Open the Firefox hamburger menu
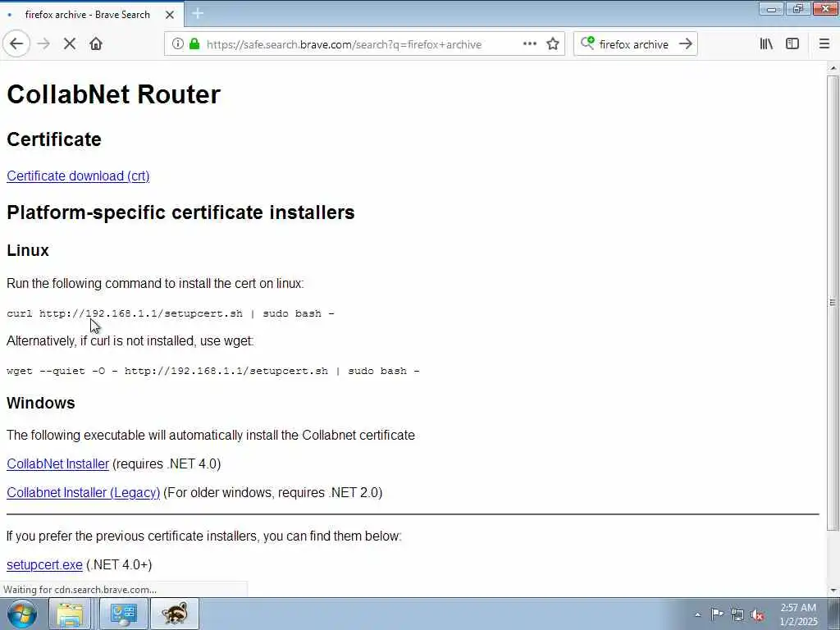The height and width of the screenshot is (630, 840). point(824,44)
